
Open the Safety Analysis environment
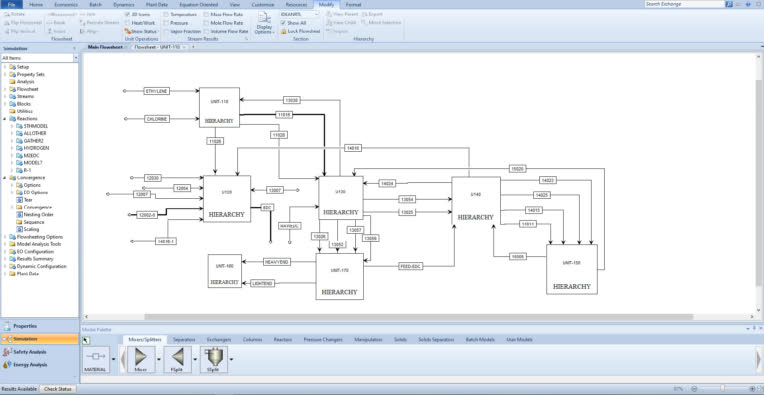(39, 352)
